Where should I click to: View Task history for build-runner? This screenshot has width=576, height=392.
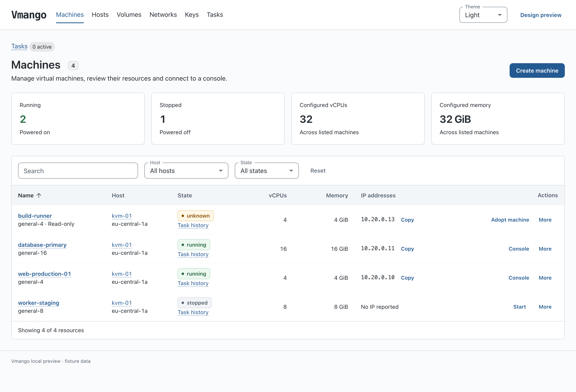pyautogui.click(x=193, y=225)
